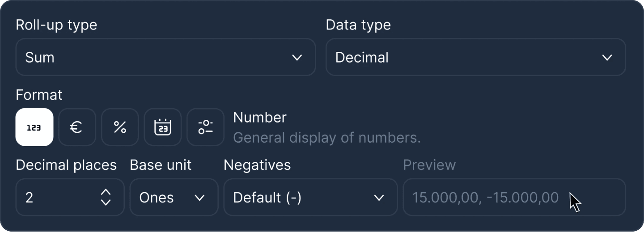
Task: Select the Number (123) format icon
Action: 34,127
